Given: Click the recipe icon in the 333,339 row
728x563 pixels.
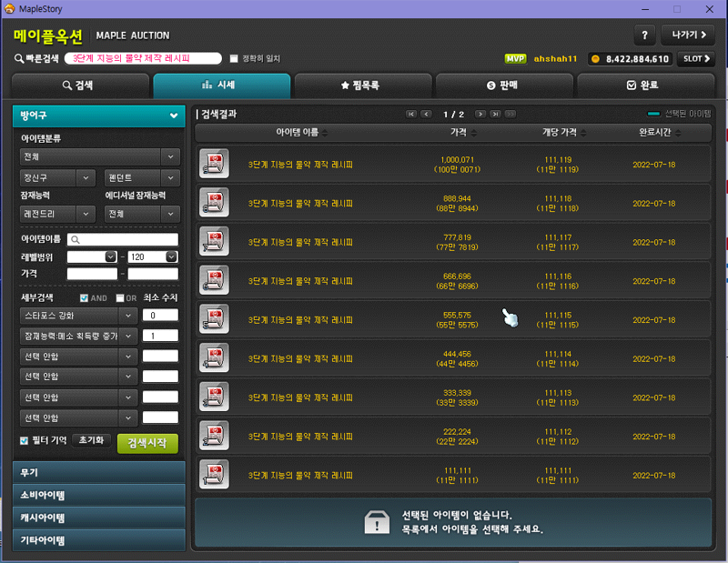Looking at the screenshot, I should coord(214,397).
